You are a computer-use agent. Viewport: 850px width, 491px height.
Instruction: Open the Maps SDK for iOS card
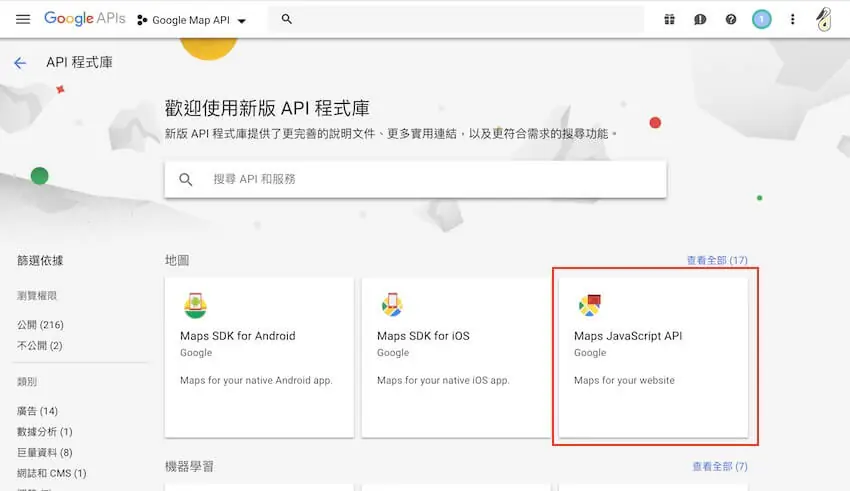456,358
